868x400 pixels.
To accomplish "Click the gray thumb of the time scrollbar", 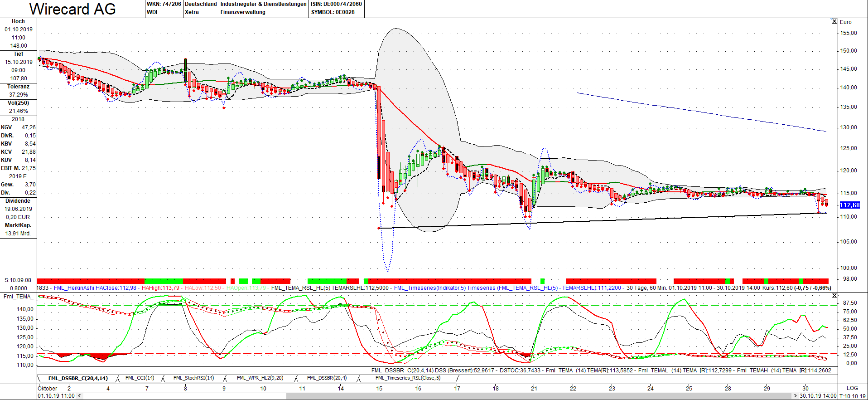I will pos(539,396).
